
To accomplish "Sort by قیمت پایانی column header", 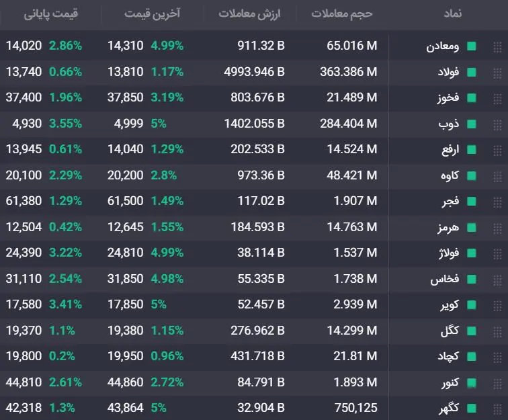I will coord(50,14).
